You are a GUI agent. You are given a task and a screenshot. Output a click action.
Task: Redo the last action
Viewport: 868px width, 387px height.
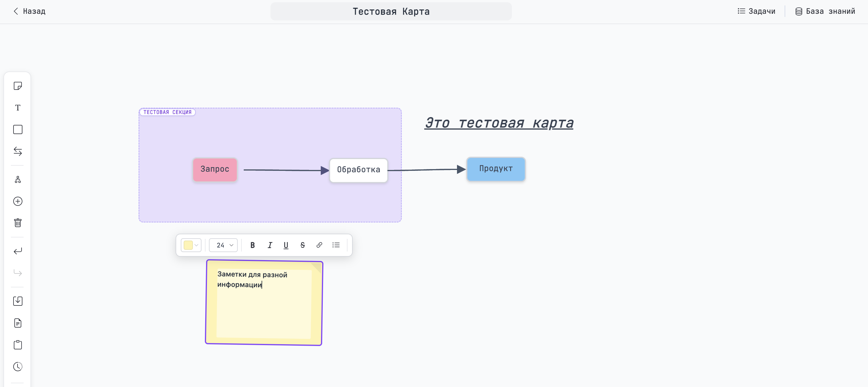18,272
